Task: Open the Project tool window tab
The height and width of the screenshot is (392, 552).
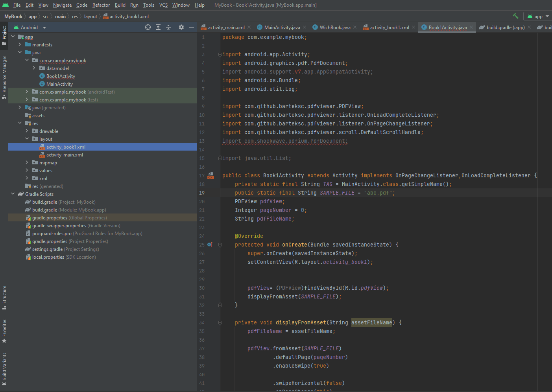Action: point(4,35)
